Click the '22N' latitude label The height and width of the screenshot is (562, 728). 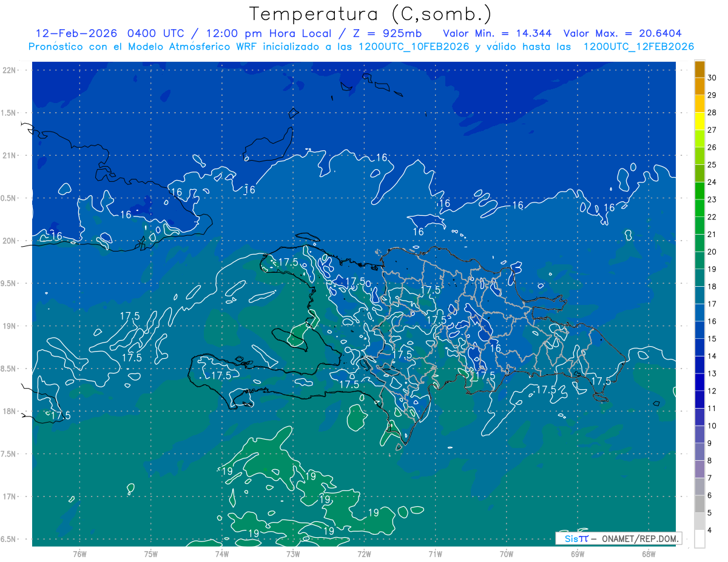tap(9, 70)
